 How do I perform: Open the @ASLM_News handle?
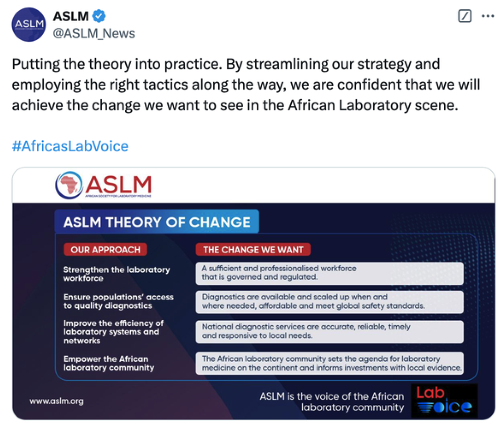click(94, 33)
